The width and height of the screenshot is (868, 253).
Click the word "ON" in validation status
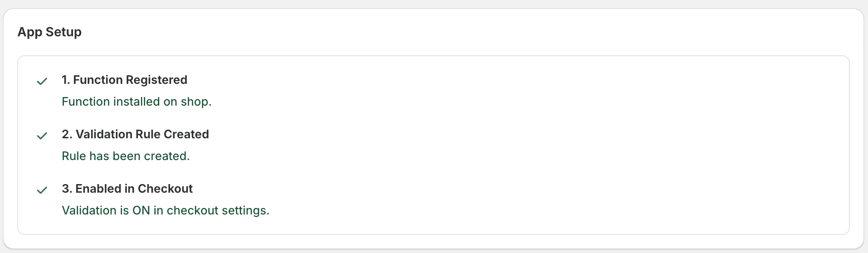click(141, 210)
